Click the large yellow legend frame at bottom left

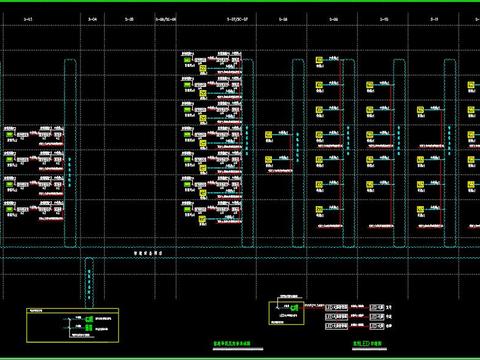click(73, 325)
